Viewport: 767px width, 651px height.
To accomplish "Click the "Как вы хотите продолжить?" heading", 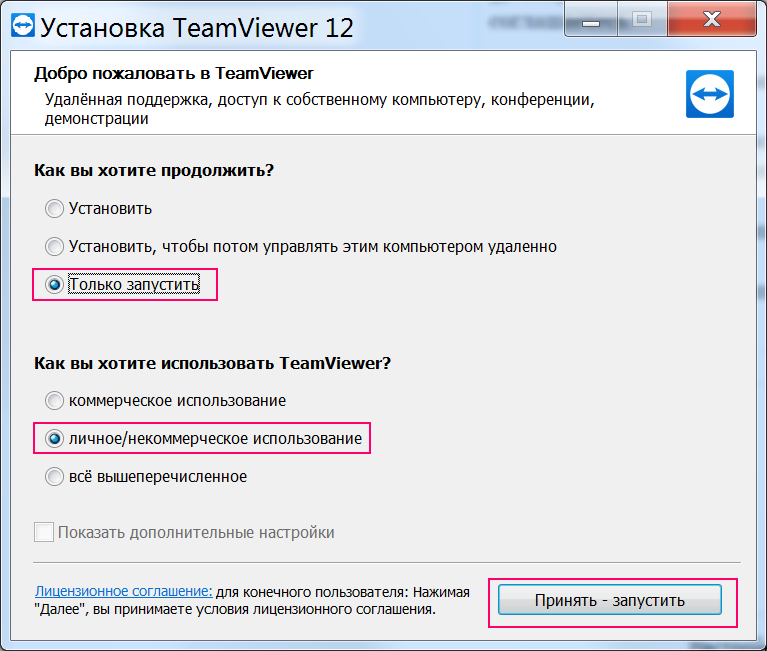I will pyautogui.click(x=154, y=170).
